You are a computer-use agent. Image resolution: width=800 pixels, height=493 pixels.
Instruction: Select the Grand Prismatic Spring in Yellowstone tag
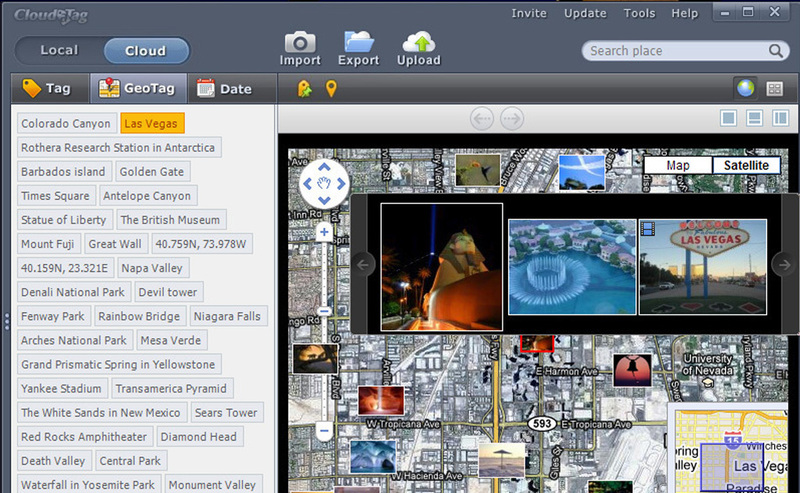118,364
